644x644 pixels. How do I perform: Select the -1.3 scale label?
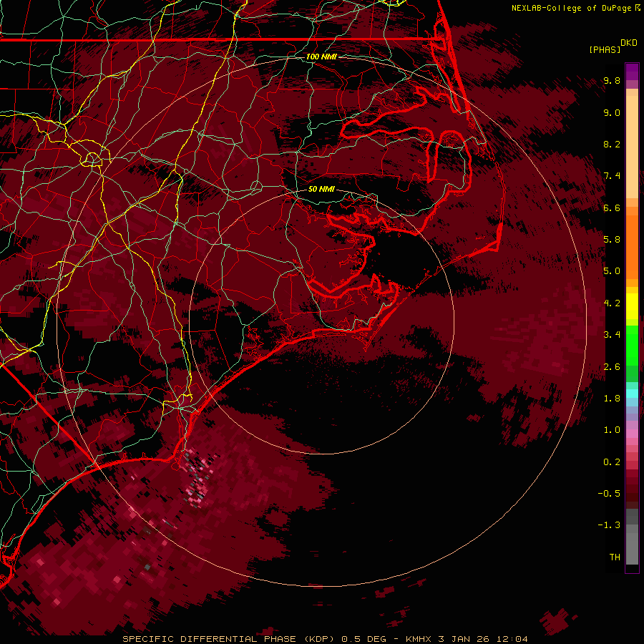(x=609, y=525)
